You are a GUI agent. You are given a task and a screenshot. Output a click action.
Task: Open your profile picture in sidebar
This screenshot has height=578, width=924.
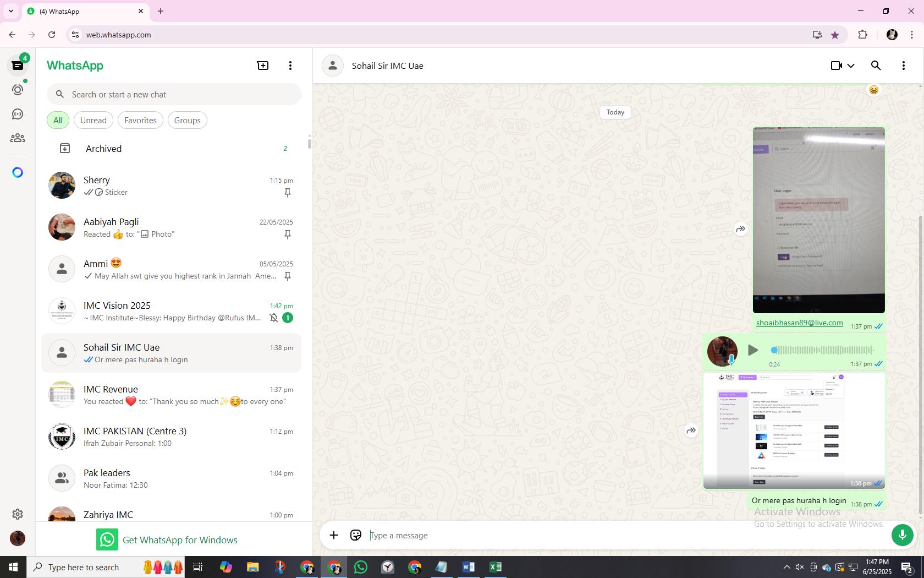click(18, 538)
